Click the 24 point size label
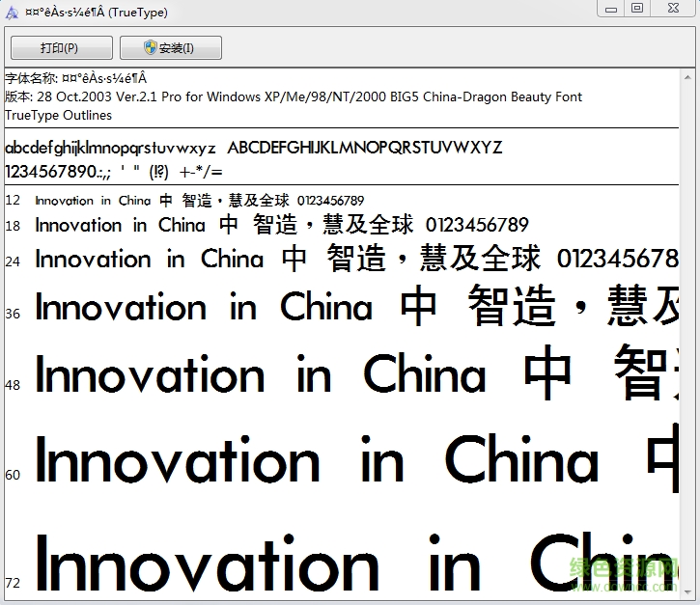Screen dimensions: 700x605 (x=13, y=261)
